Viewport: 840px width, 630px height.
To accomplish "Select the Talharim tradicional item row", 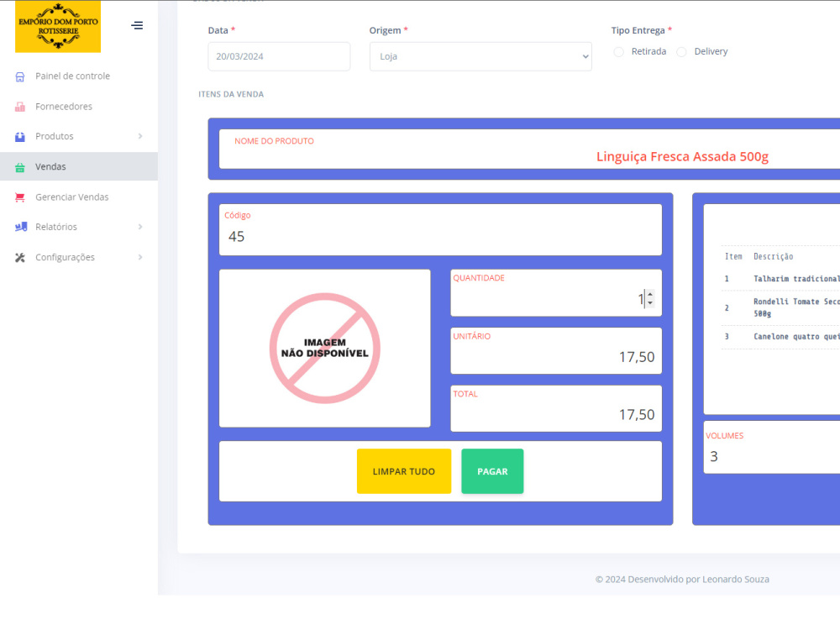I will pyautogui.click(x=780, y=279).
